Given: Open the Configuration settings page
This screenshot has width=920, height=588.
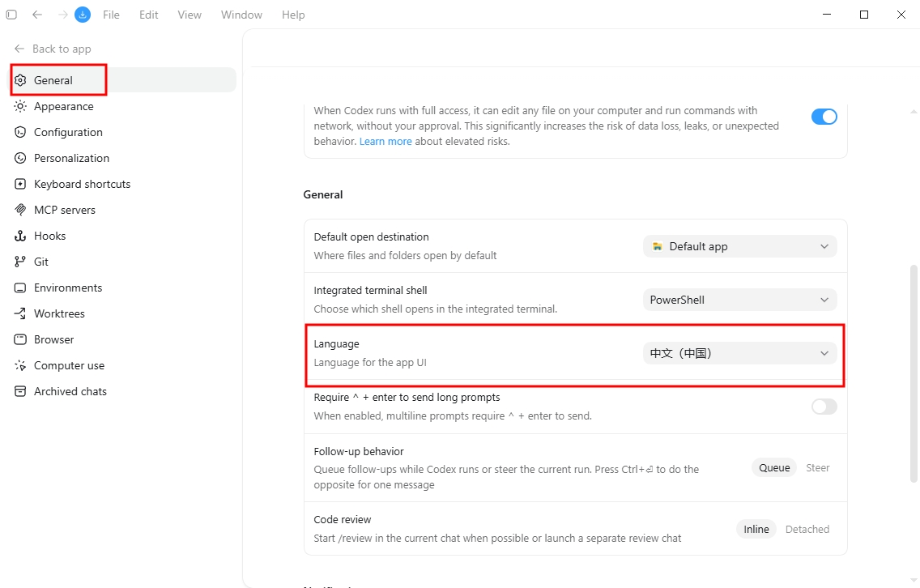Looking at the screenshot, I should click(x=122, y=132).
